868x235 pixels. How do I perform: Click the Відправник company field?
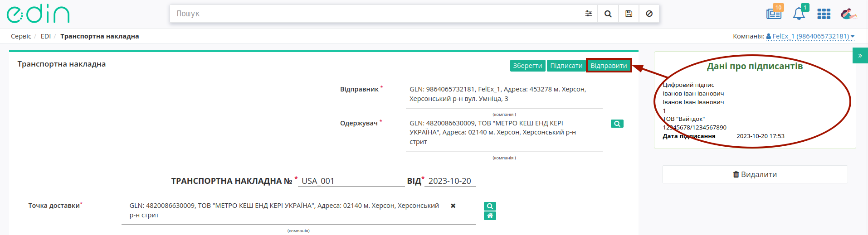(504, 94)
